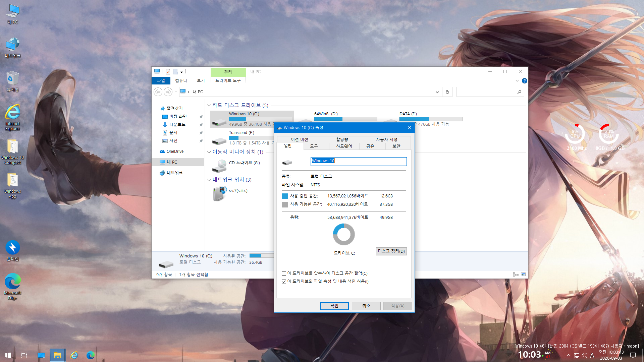Open the 컴퓨터 ribbon tab
The image size is (644, 362).
tap(181, 80)
